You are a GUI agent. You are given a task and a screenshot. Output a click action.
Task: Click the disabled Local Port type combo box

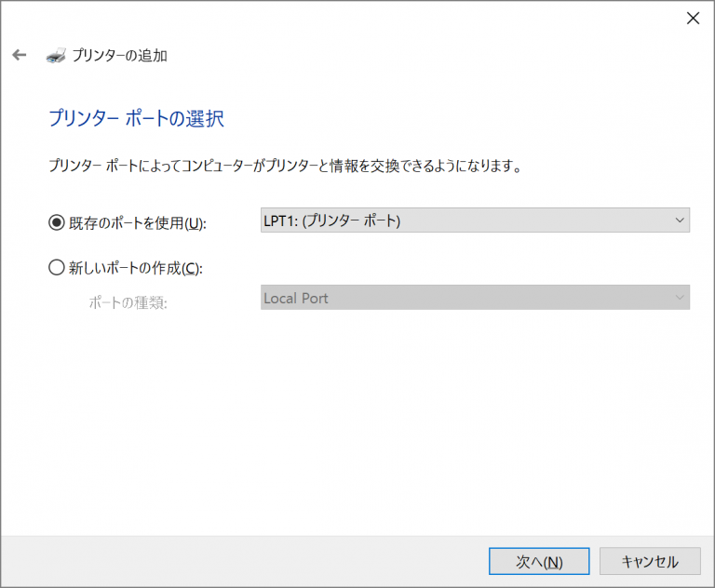tap(475, 298)
